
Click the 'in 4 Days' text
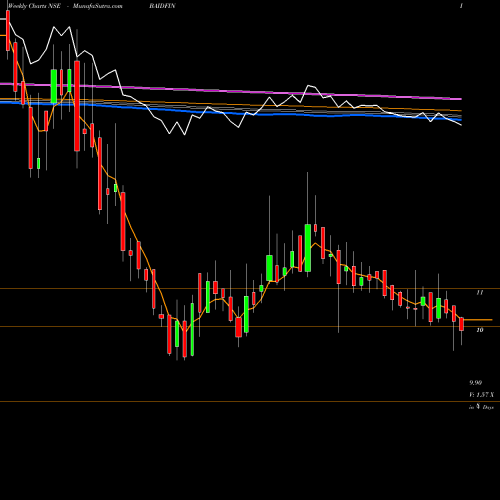pos(481,407)
